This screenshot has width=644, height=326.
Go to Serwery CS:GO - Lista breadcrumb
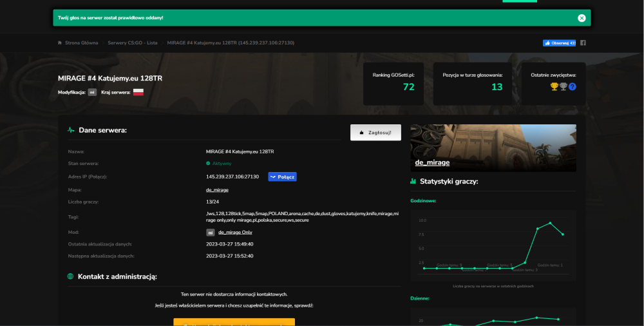pyautogui.click(x=133, y=43)
